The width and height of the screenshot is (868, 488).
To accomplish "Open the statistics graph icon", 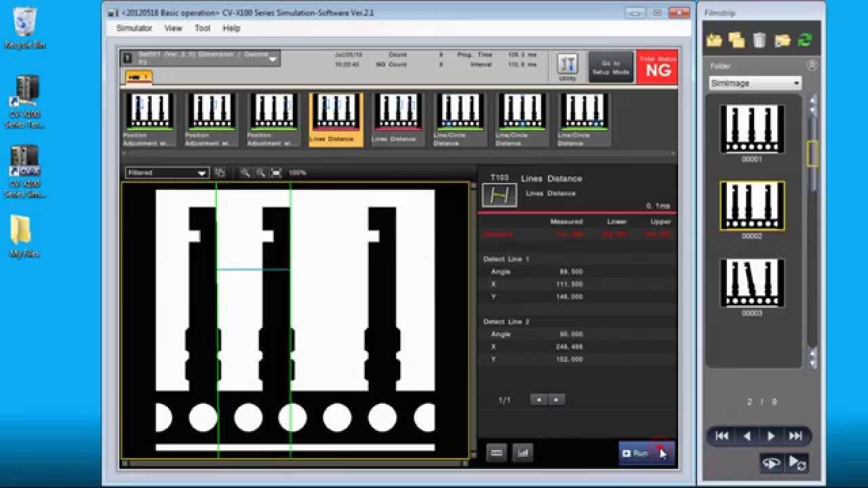I will (x=523, y=453).
